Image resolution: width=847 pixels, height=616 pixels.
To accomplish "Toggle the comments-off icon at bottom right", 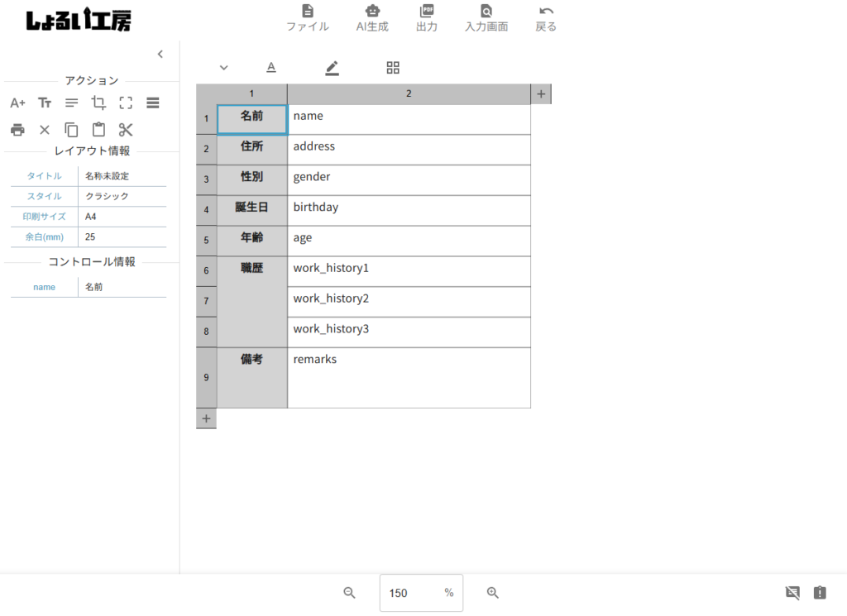I will click(x=792, y=592).
